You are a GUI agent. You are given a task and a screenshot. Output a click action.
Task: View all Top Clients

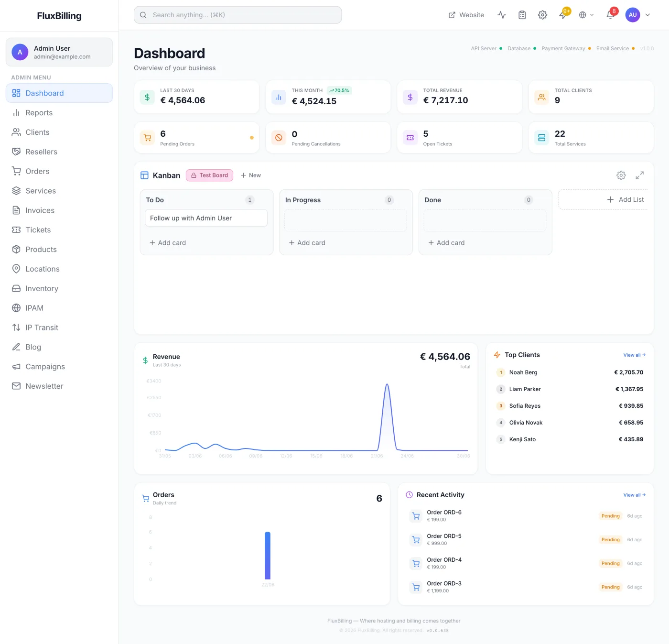point(635,355)
